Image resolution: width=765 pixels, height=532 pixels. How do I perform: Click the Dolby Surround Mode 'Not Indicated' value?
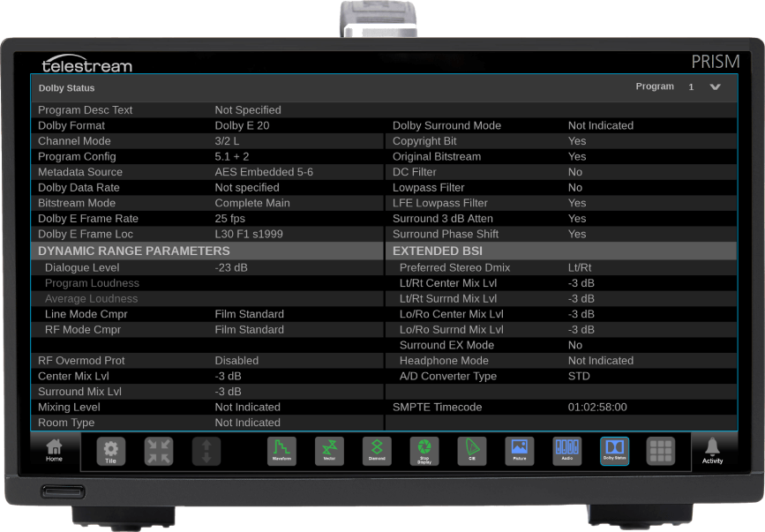pyautogui.click(x=601, y=126)
